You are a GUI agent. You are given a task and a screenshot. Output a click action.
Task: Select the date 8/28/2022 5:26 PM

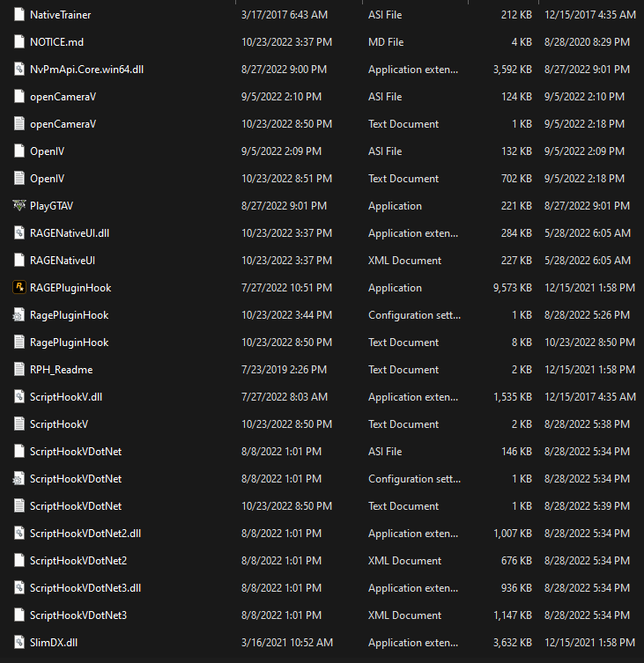coord(587,315)
